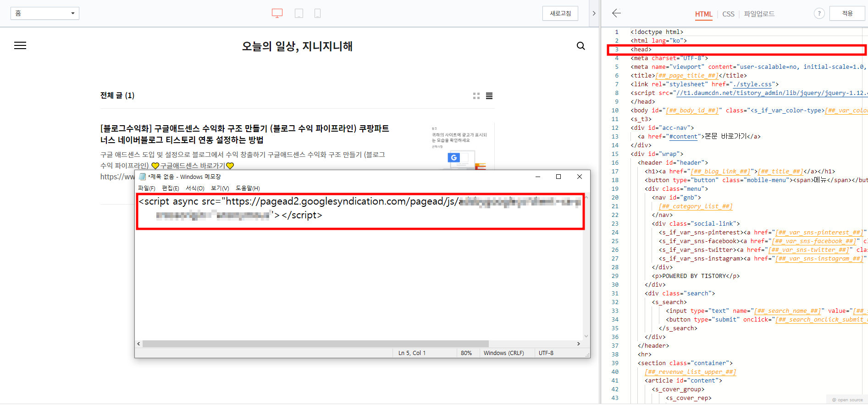Click the 전체 글 (1) heading
This screenshot has height=405, width=868.
click(x=117, y=95)
